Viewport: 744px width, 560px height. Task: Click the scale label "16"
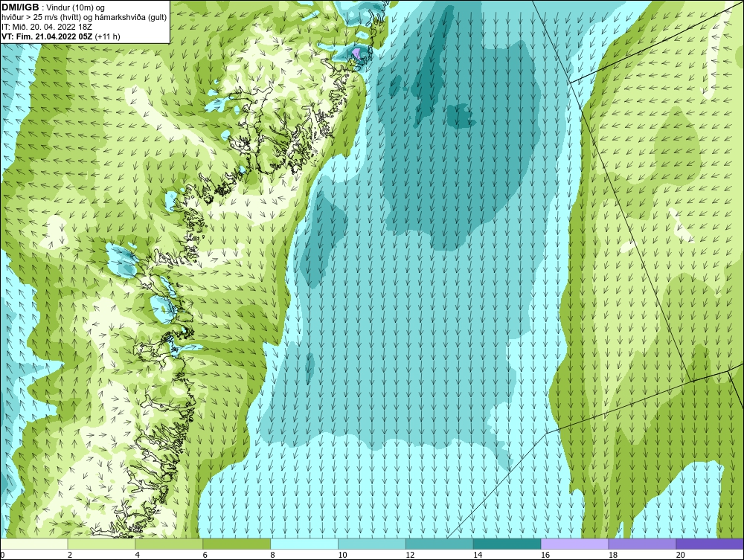click(545, 555)
